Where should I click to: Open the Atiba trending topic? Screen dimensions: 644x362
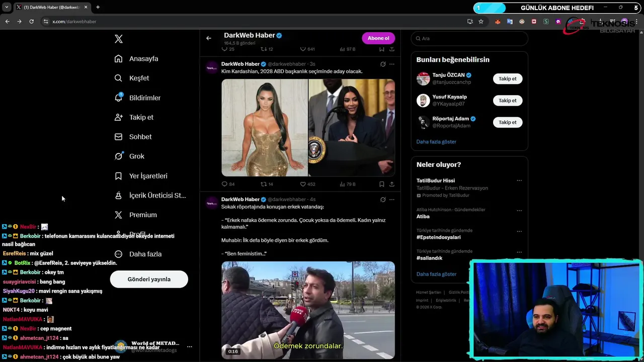click(423, 216)
